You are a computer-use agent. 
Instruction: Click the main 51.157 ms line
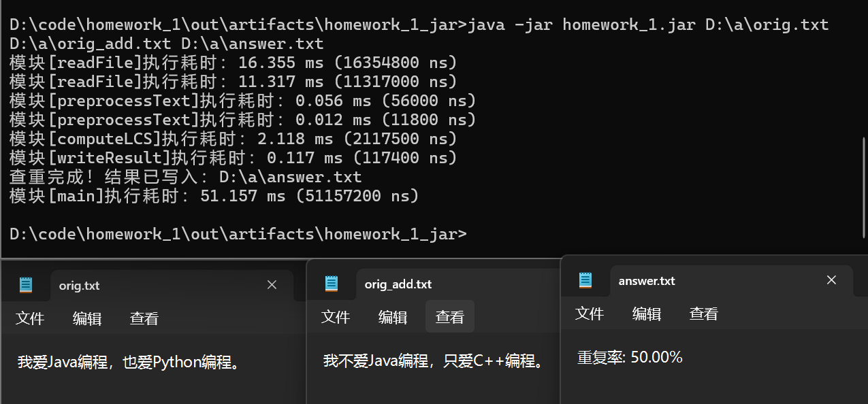214,197
